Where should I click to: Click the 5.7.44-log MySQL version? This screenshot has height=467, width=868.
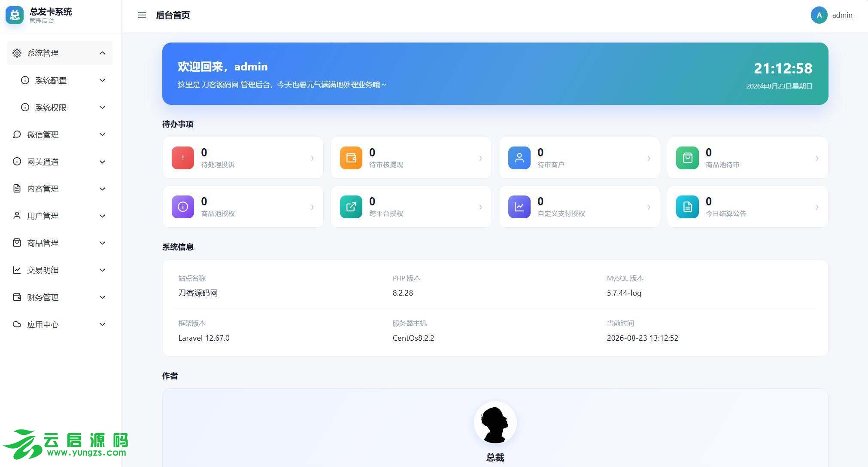pyautogui.click(x=624, y=293)
